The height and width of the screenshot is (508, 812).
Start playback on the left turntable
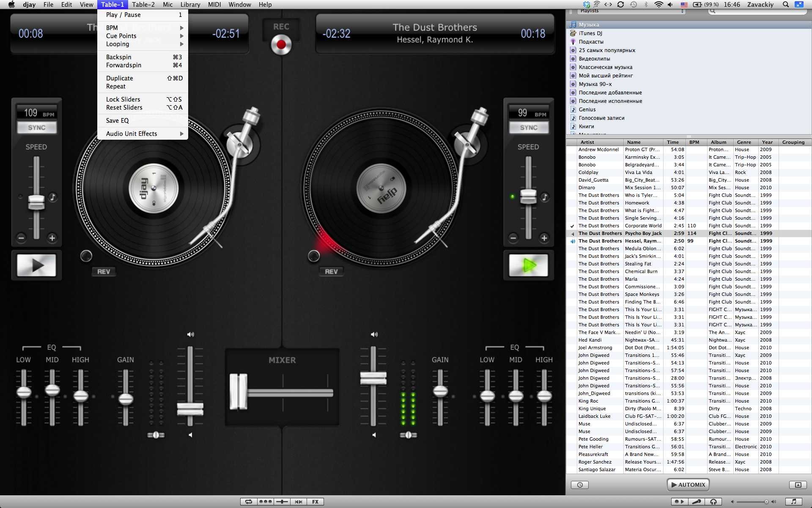coord(36,265)
